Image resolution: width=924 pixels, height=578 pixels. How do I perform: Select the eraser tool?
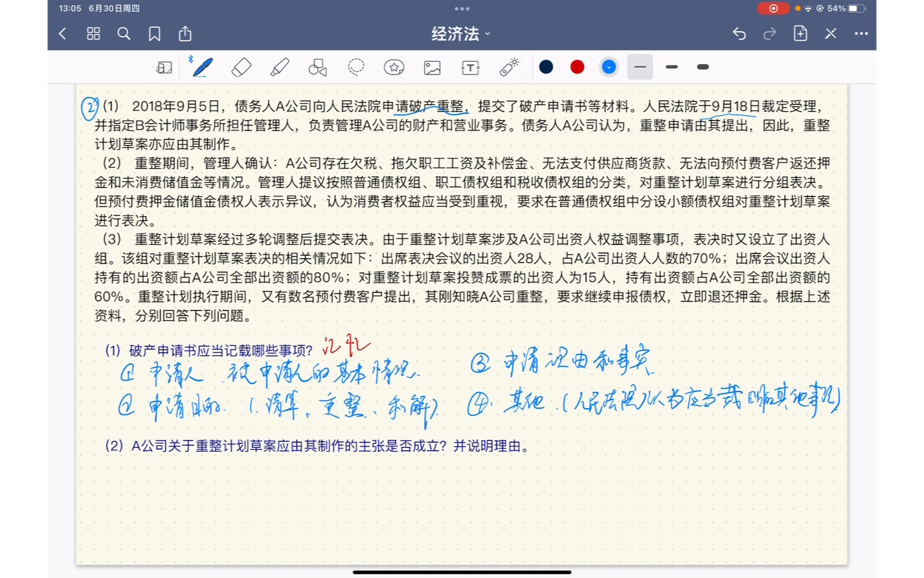pyautogui.click(x=240, y=67)
